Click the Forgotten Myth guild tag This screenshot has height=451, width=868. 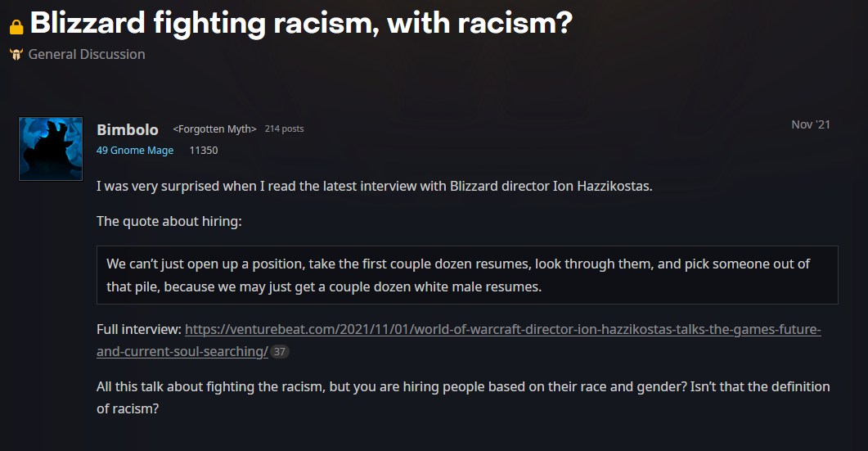pyautogui.click(x=215, y=129)
